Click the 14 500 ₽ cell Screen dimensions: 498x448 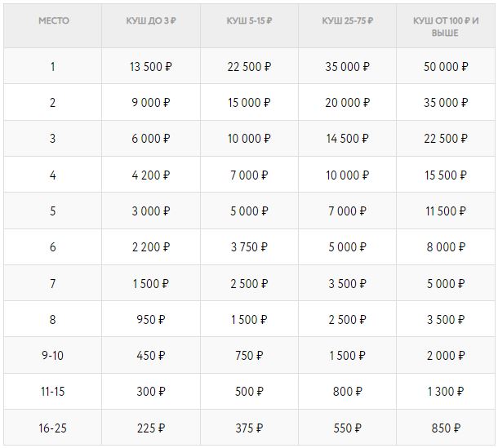[347, 139]
